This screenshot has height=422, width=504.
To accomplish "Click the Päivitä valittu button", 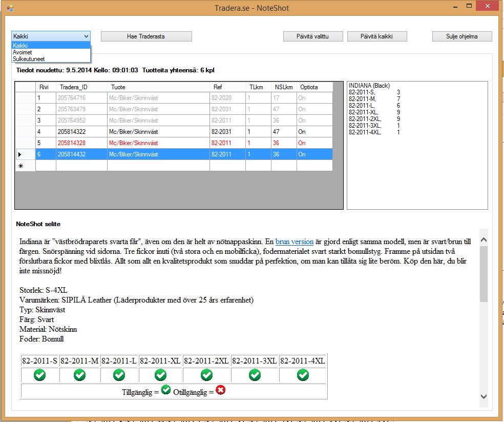I will click(x=313, y=36).
